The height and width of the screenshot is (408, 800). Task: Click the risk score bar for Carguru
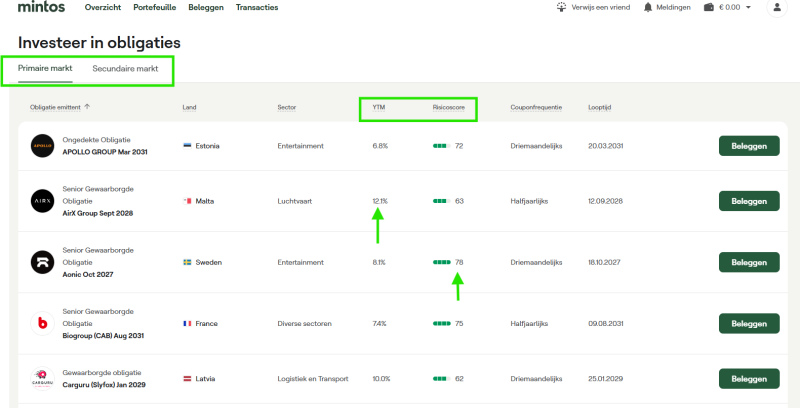441,378
